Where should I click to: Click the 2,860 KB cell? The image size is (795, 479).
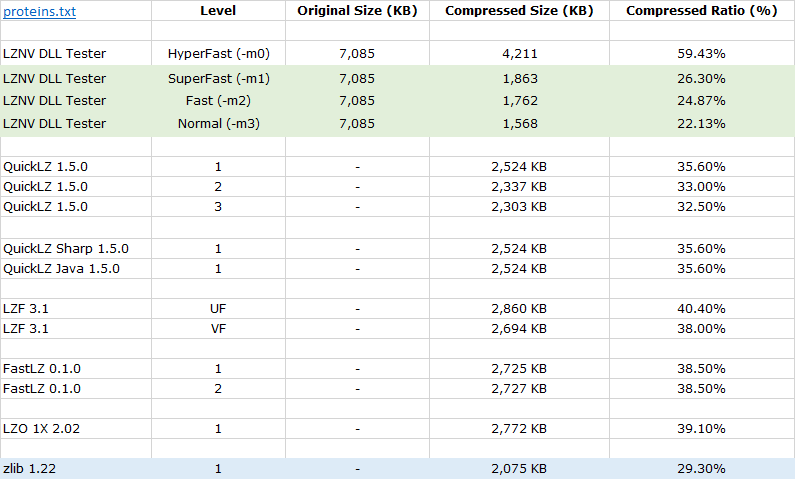click(519, 308)
